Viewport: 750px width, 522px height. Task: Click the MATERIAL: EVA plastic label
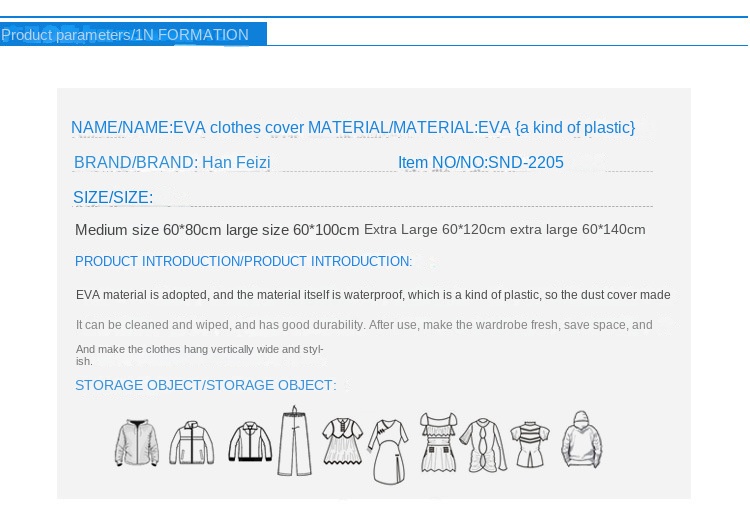click(x=471, y=128)
